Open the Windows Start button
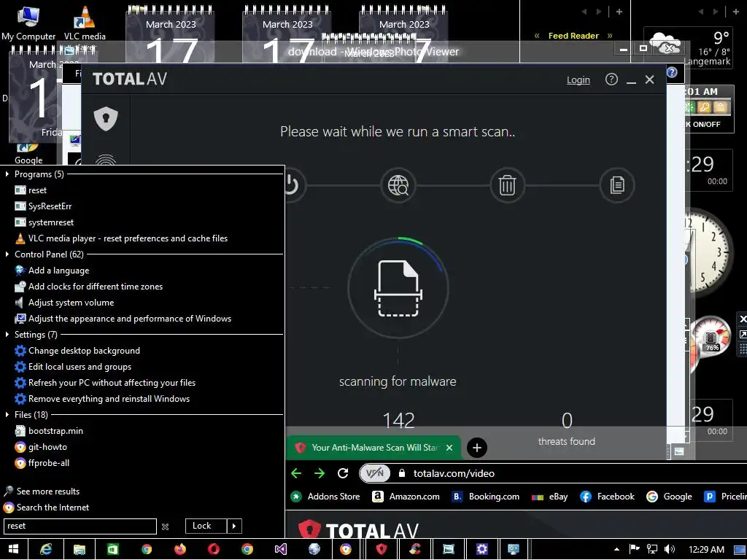The height and width of the screenshot is (560, 747). click(13, 550)
